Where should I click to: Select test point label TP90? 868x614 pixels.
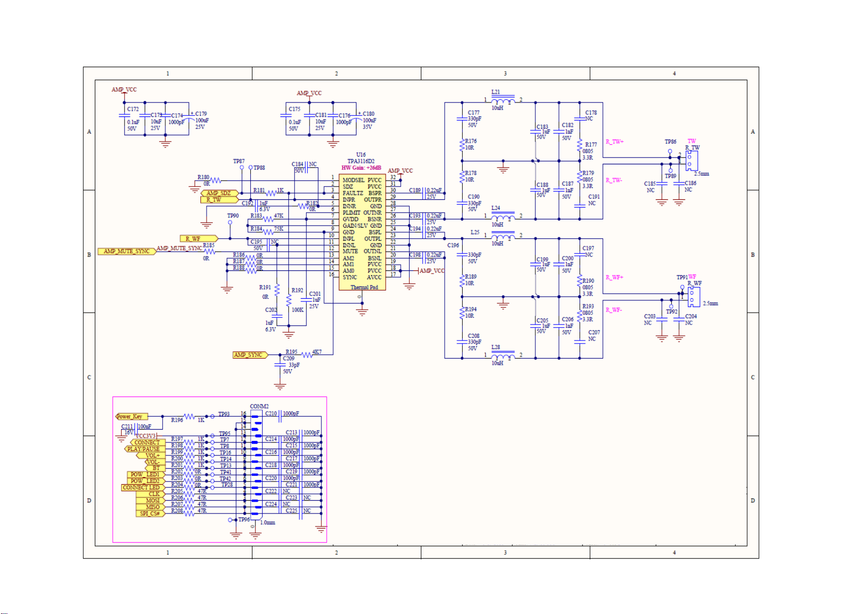coord(233,216)
